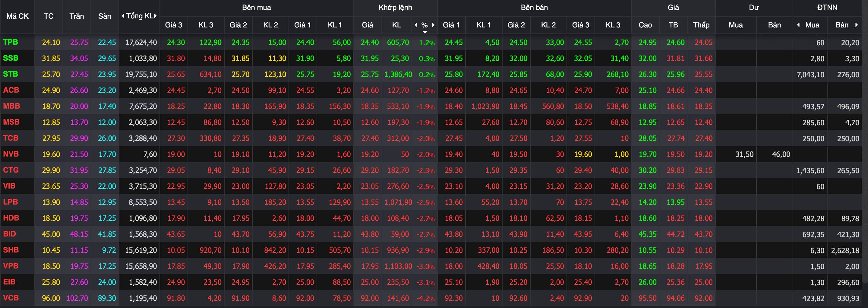The height and width of the screenshot is (308, 868).
Task: Open the SSB stock symbol
Action: [x=11, y=58]
